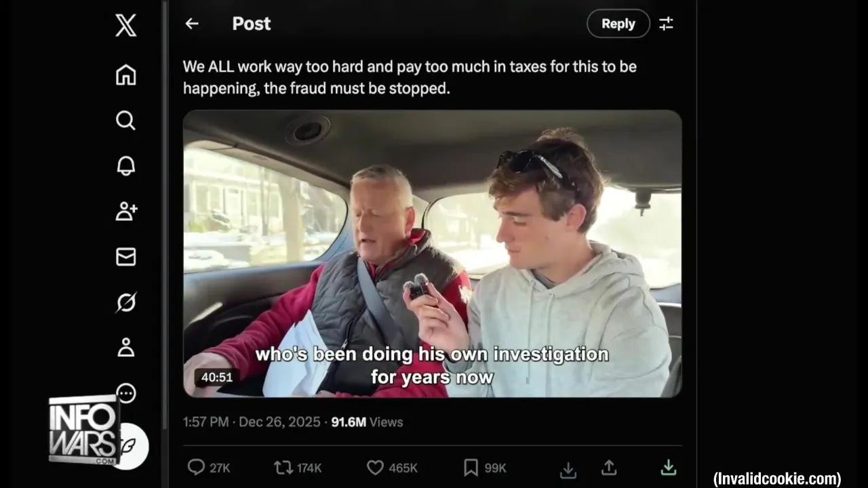Open the reply-sorting filter sliders icon

[x=667, y=24]
